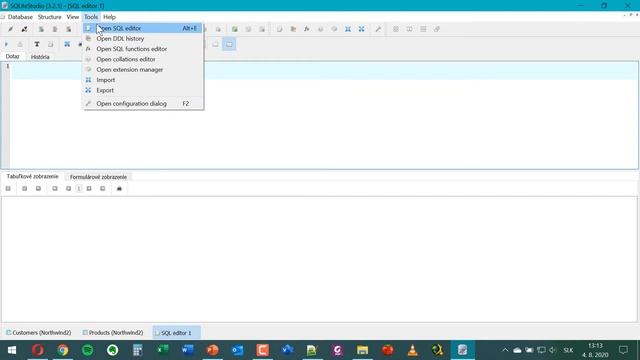Click the Edit database toolbar icon

coord(55,29)
